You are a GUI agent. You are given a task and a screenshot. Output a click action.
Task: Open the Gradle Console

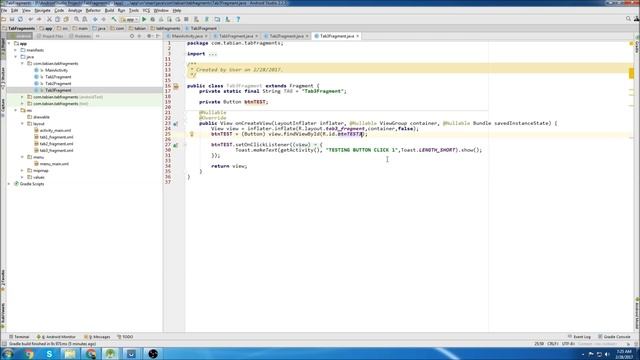tap(614, 337)
